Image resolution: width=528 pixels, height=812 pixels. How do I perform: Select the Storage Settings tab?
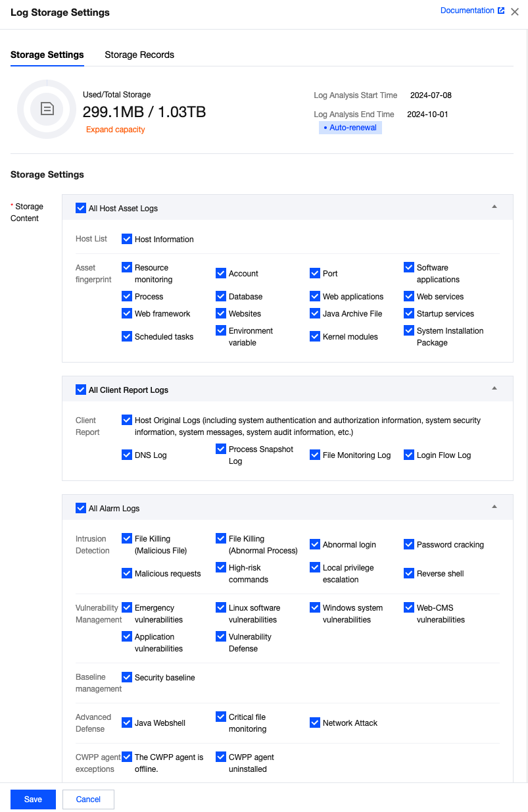tap(47, 55)
